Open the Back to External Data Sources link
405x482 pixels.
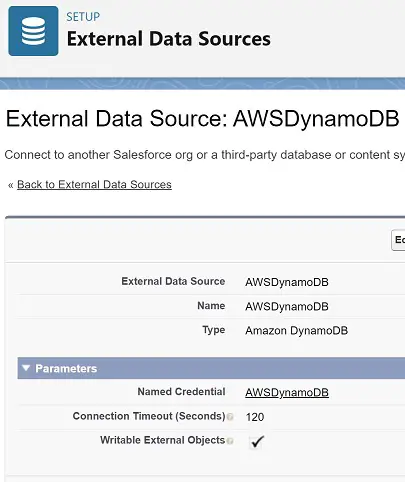(94, 184)
